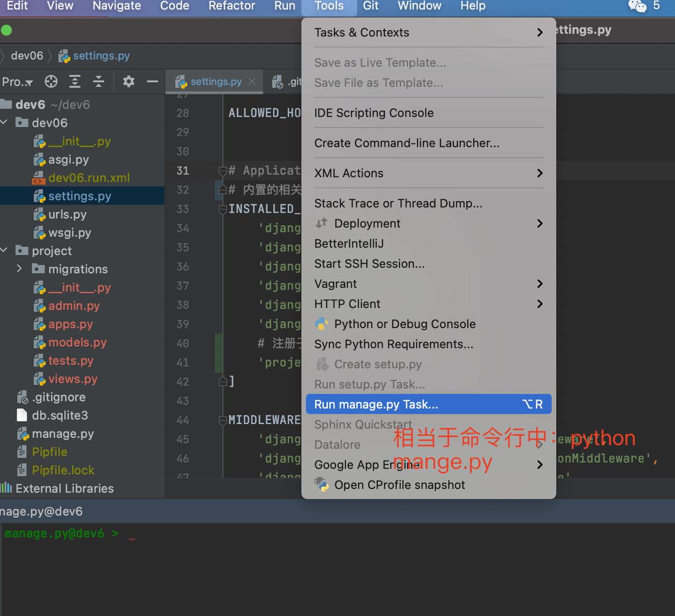The height and width of the screenshot is (616, 675).
Task: Hide the project panel with minus icon
Action: (x=153, y=82)
